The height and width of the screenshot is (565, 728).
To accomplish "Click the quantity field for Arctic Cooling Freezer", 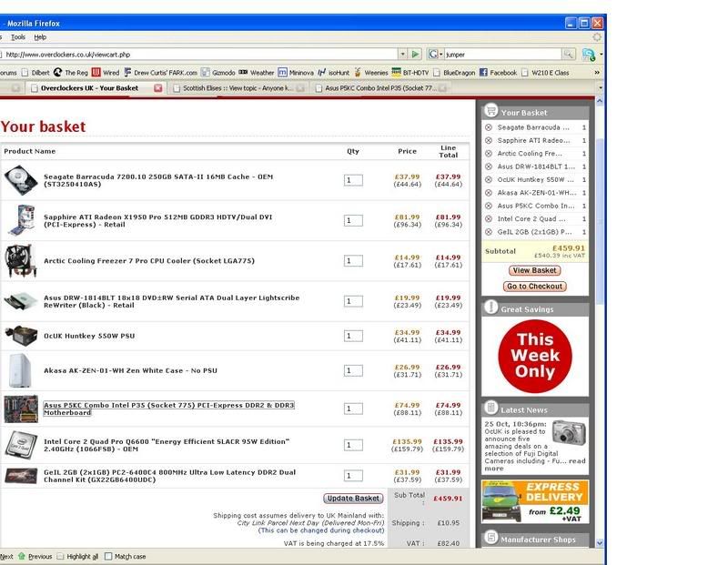I will (353, 261).
